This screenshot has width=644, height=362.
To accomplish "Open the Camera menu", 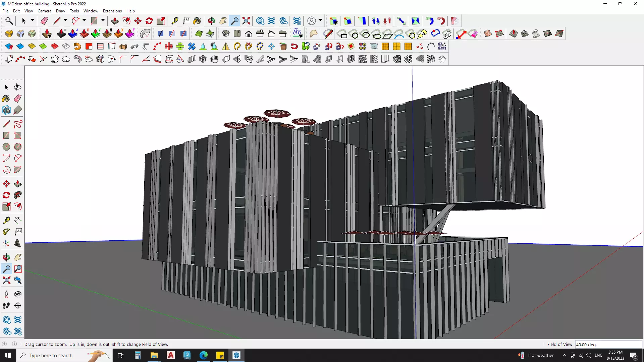I will (x=44, y=11).
